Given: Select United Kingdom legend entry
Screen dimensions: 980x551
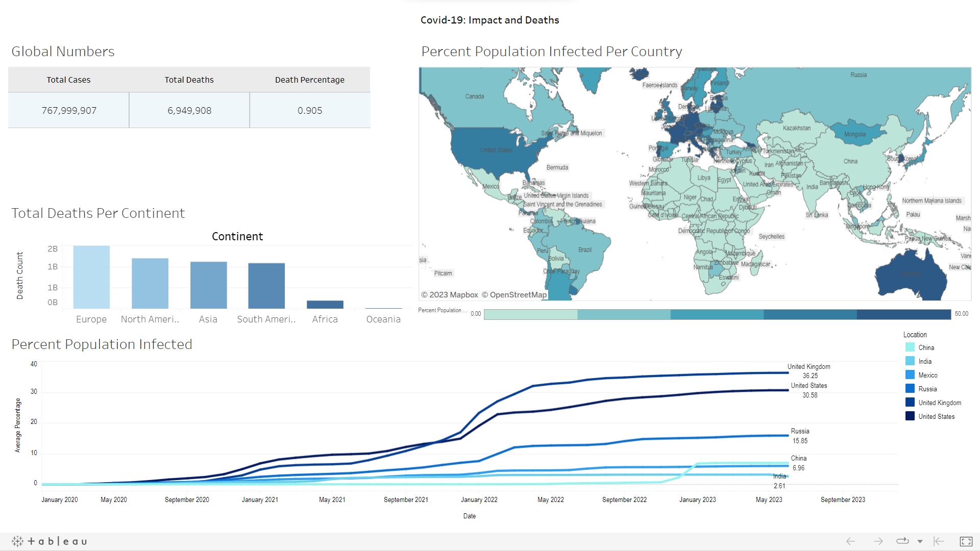Looking at the screenshot, I should [x=939, y=403].
